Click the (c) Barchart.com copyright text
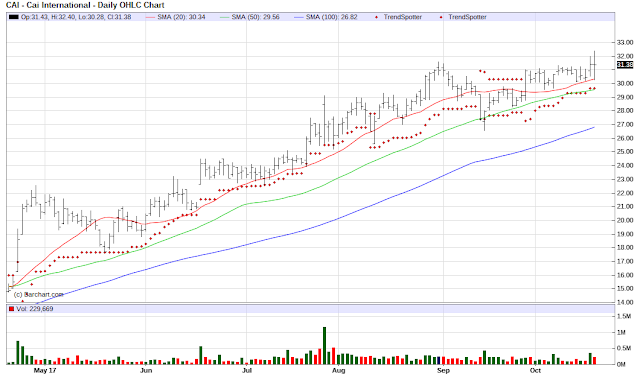Viewport: 640px width, 389px height. pyautogui.click(x=38, y=294)
